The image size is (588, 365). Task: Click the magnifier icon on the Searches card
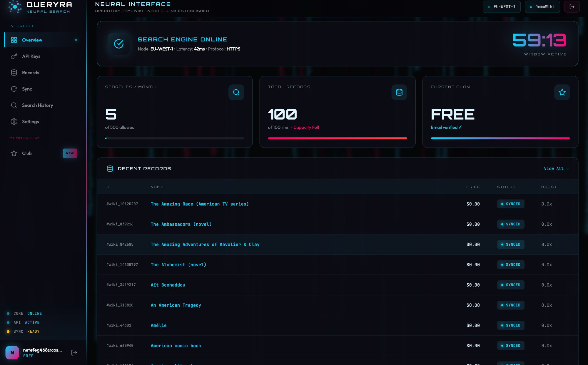[x=236, y=92]
